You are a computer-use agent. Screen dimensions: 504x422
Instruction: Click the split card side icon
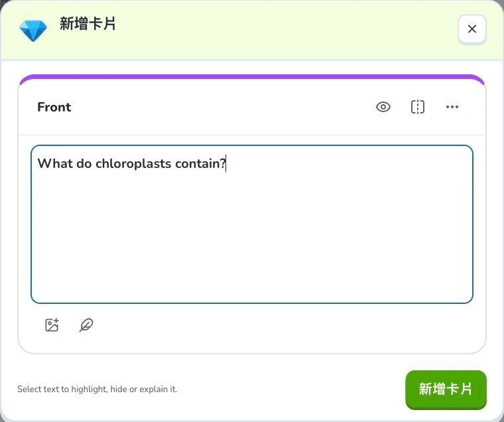tap(418, 107)
